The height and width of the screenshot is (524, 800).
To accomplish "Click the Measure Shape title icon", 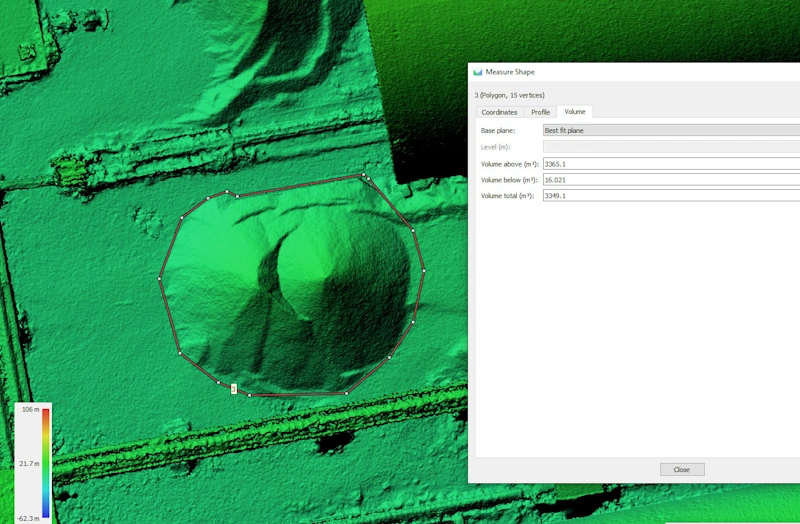I will [478, 72].
